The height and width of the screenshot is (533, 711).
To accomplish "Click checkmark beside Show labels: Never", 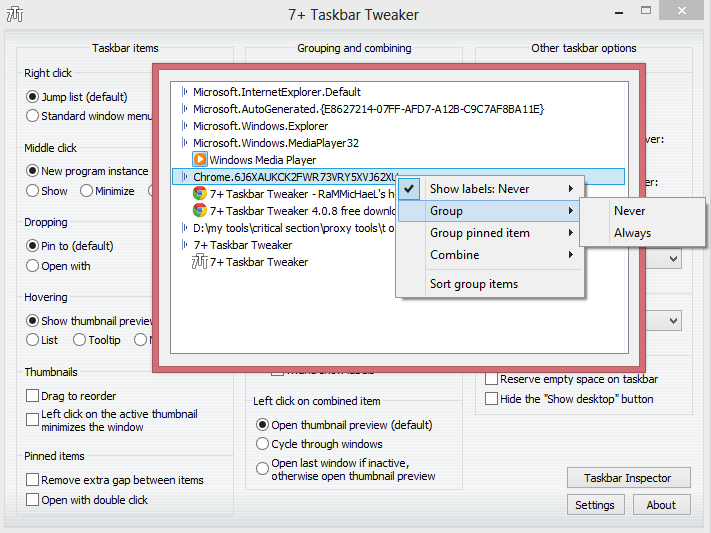I will click(409, 189).
